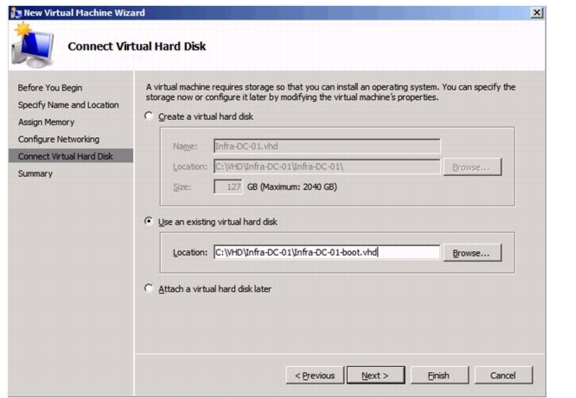This screenshot has width=576, height=398.
Task: Click the description text about virtual machine storage
Action: point(330,92)
